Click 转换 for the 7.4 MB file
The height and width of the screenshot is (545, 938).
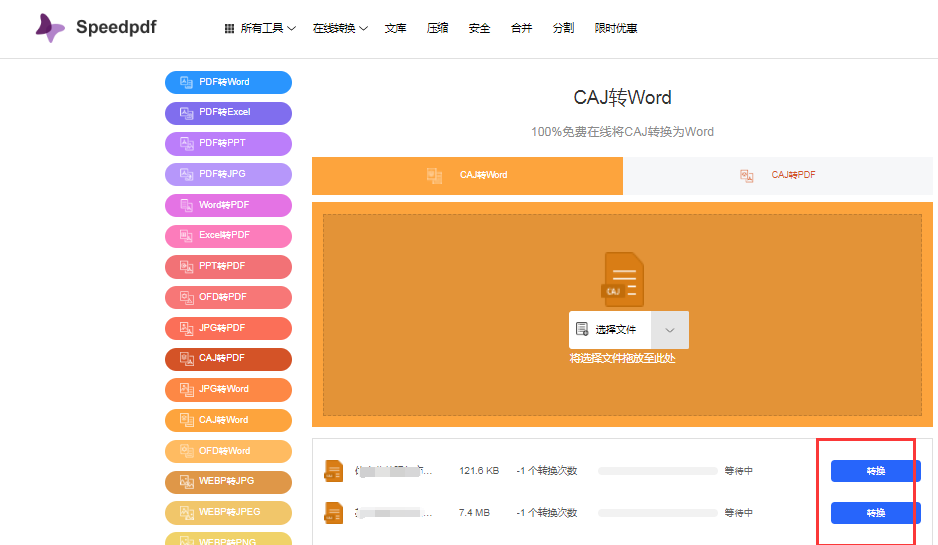[x=875, y=513]
